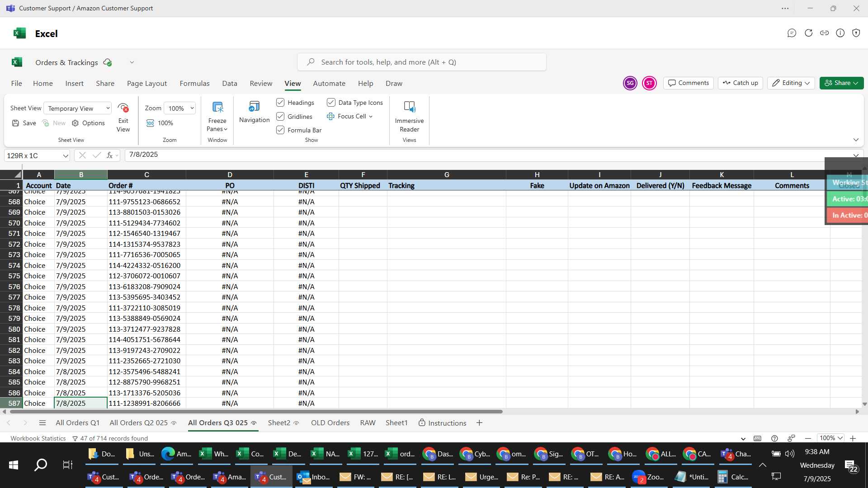Toggle the Gridlines checkbox
This screenshot has width=868, height=488.
(x=280, y=117)
